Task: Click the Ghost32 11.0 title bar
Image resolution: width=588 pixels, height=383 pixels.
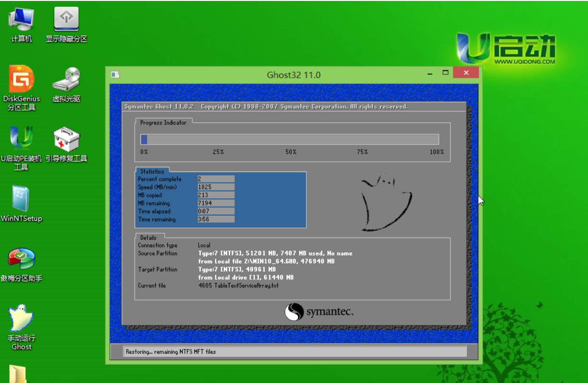Action: 293,75
